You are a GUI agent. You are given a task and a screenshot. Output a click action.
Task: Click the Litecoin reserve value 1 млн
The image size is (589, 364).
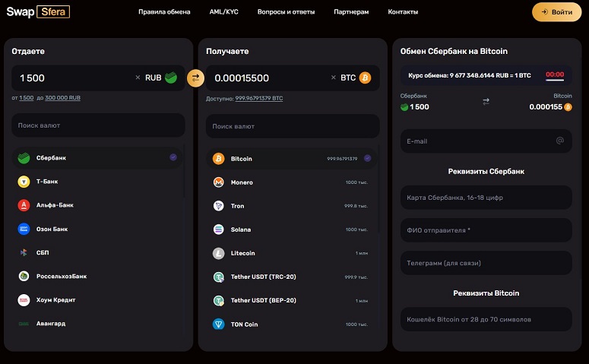tap(362, 253)
